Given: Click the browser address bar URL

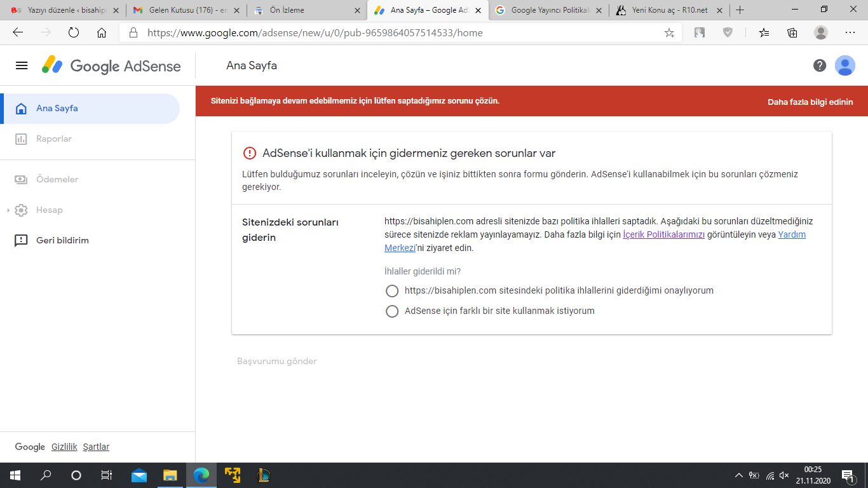Looking at the screenshot, I should click(x=315, y=32).
